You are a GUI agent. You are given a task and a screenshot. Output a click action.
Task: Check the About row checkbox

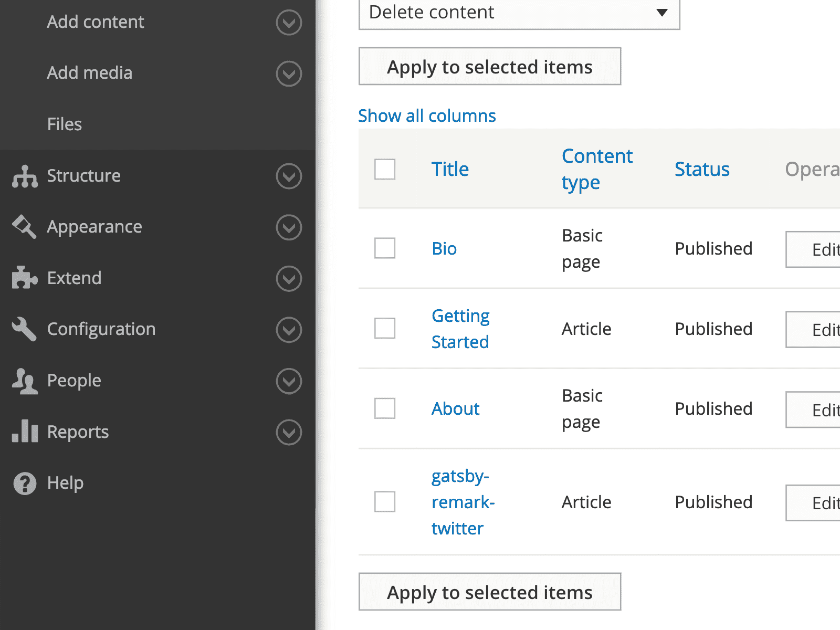click(x=385, y=408)
